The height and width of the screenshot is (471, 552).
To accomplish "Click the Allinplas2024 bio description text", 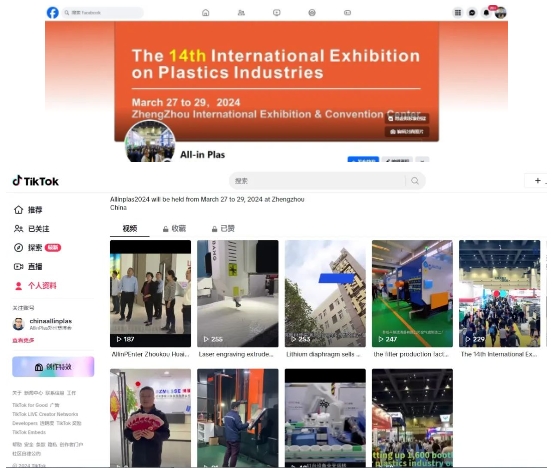I will tap(207, 203).
